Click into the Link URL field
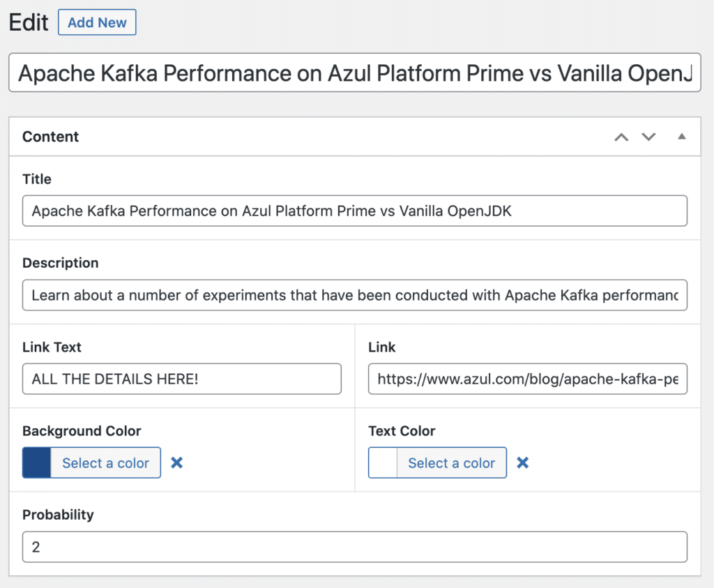Viewport: 714px width, 588px height. click(x=528, y=379)
